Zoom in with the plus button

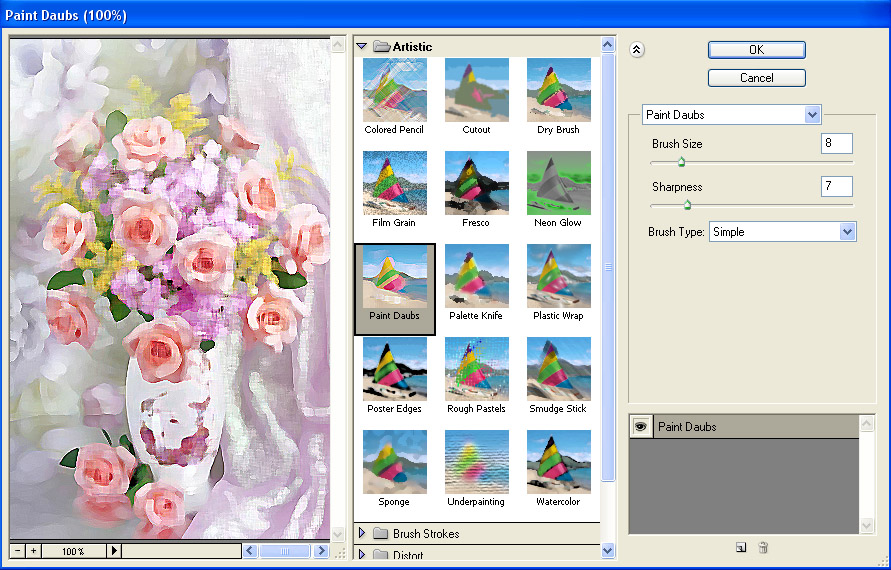pos(34,551)
